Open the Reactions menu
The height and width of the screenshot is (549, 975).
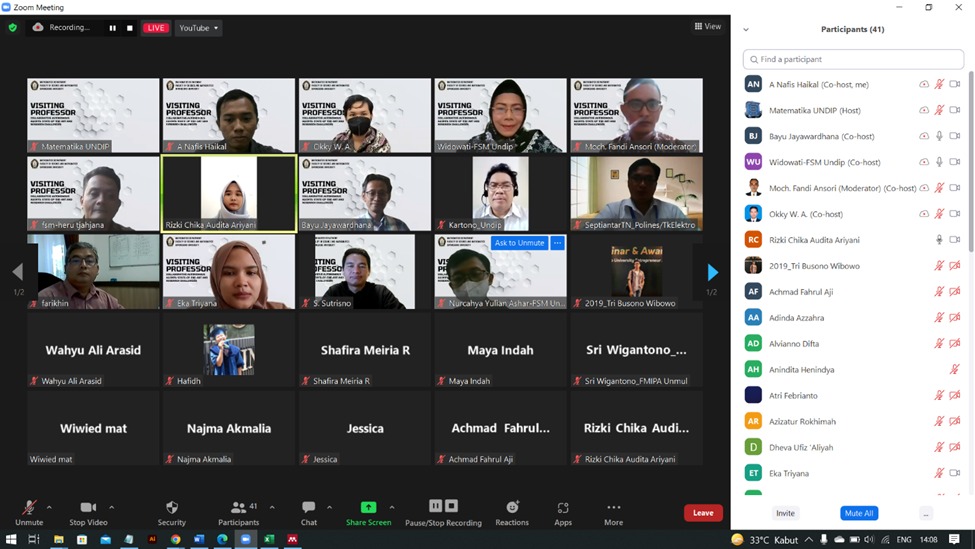tap(512, 508)
